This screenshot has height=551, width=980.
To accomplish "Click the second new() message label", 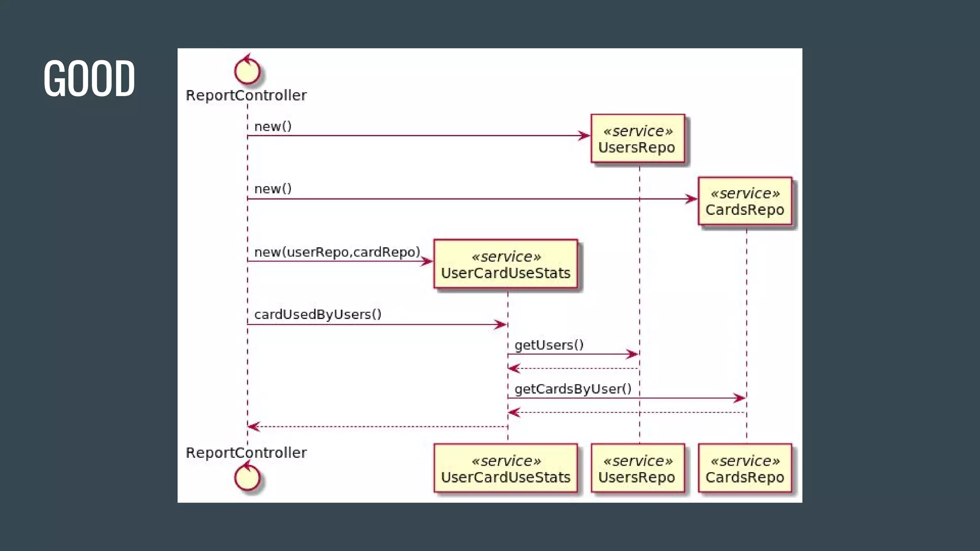I will point(273,189).
